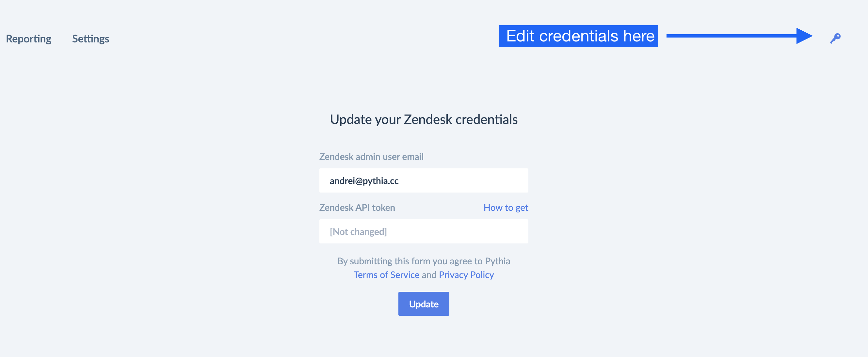Image resolution: width=868 pixels, height=357 pixels.
Task: Click the blue arrow pointing to key
Action: [739, 36]
